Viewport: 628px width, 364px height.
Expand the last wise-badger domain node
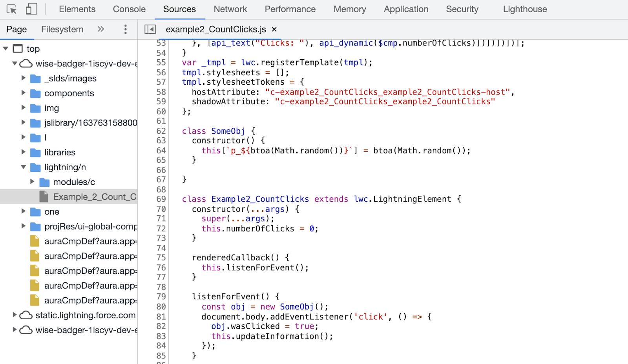point(15,330)
